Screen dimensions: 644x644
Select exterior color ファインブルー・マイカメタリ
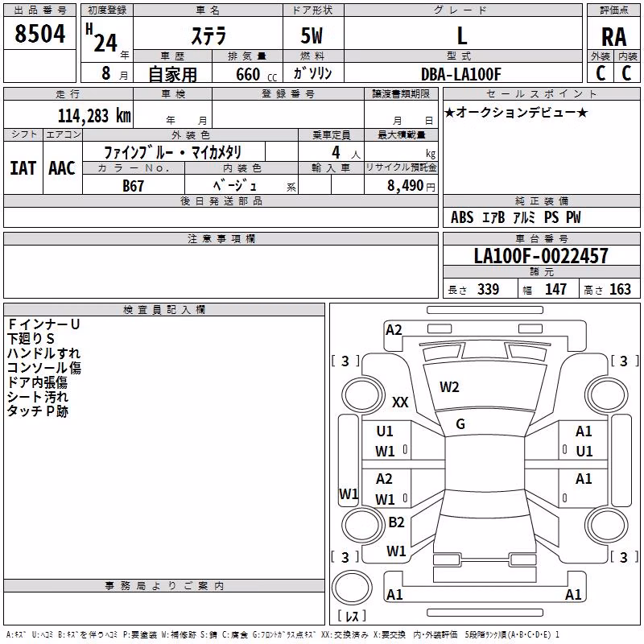(172, 152)
